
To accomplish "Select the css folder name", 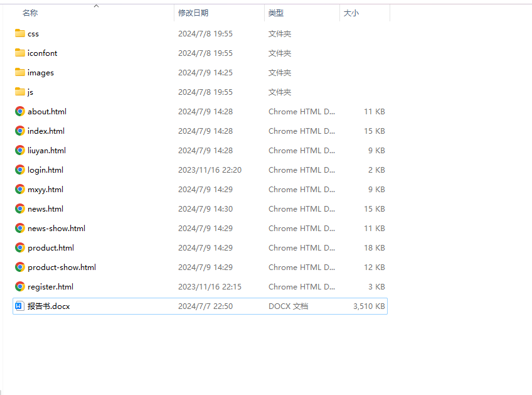I will pos(33,34).
